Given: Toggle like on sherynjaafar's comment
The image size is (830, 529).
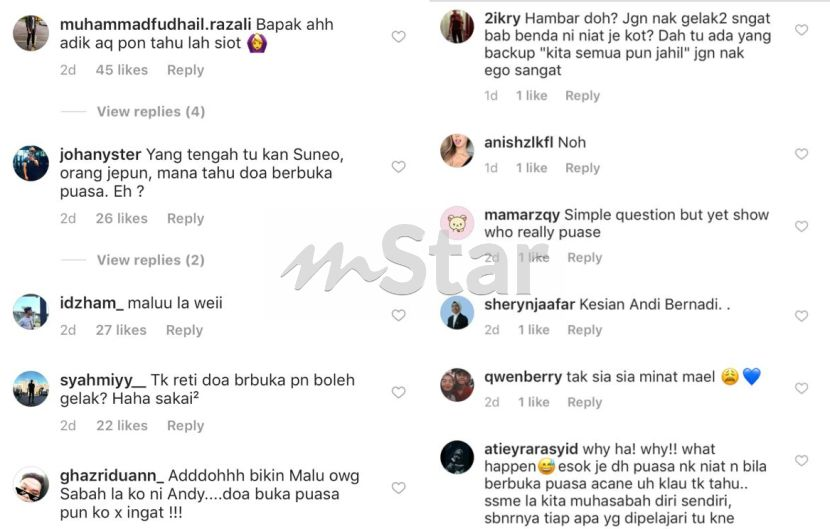Looking at the screenshot, I should click(x=801, y=316).
